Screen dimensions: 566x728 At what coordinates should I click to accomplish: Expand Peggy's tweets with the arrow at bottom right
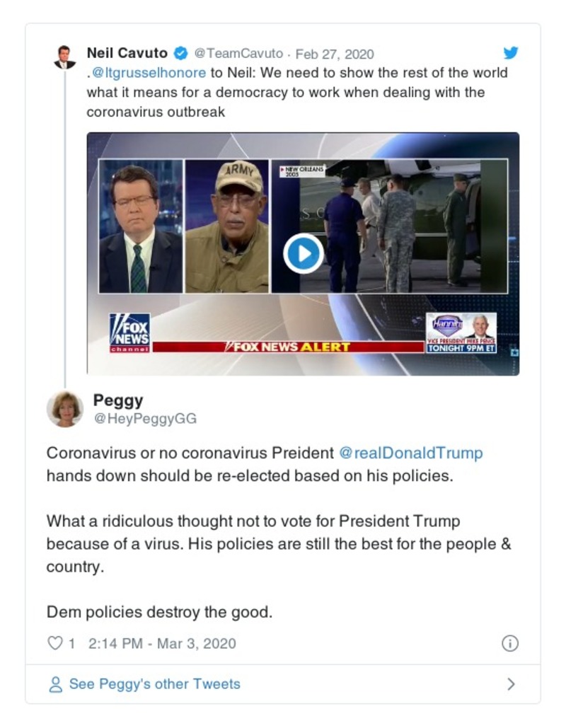tap(512, 683)
